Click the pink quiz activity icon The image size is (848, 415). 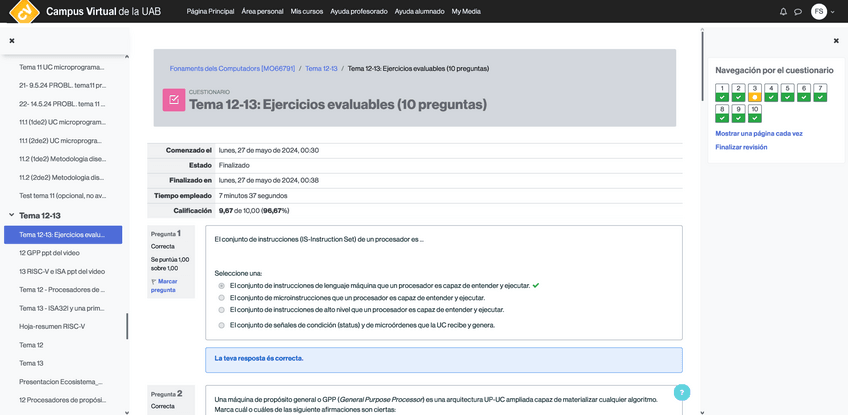pos(173,100)
